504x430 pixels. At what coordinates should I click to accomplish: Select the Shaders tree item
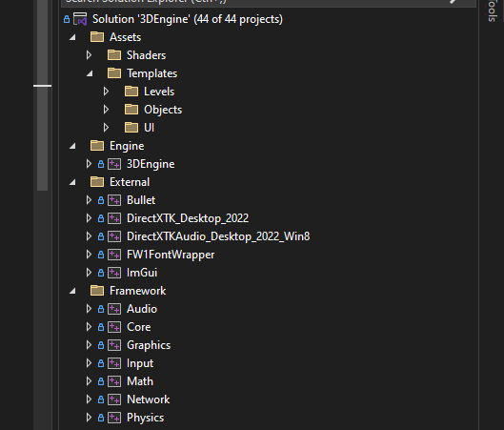tap(147, 55)
